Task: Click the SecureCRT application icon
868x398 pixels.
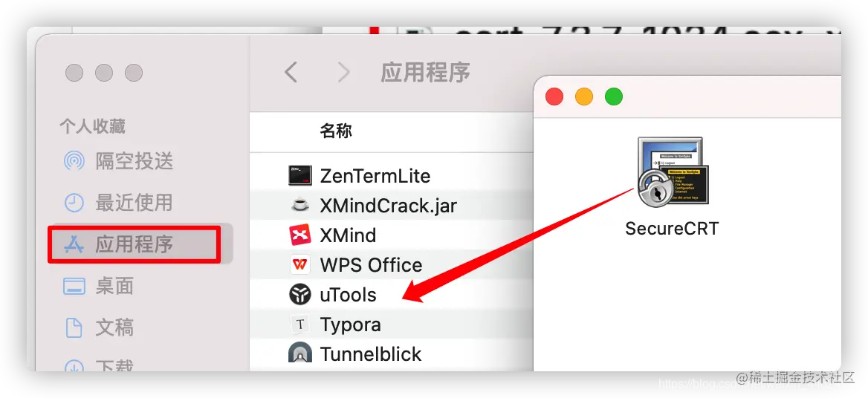Action: [672, 172]
